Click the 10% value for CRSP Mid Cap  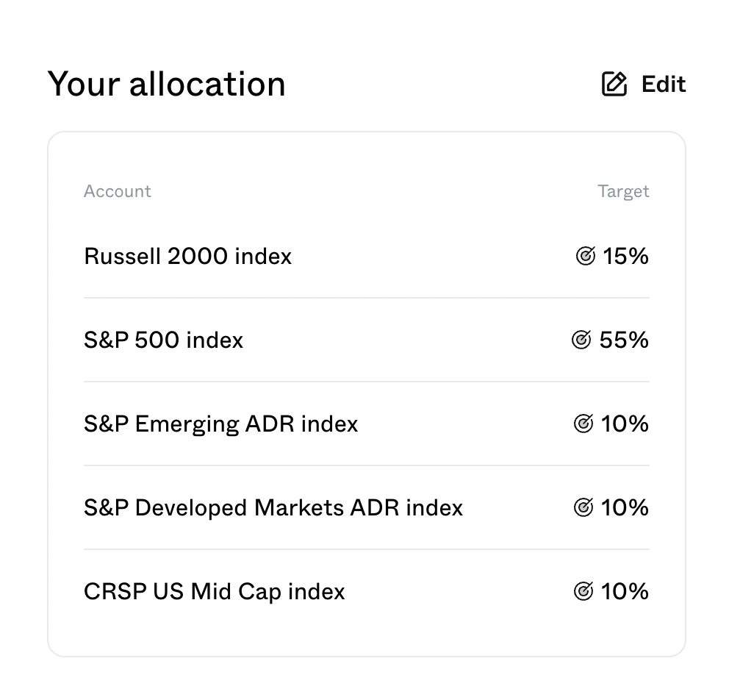pyautogui.click(x=625, y=591)
